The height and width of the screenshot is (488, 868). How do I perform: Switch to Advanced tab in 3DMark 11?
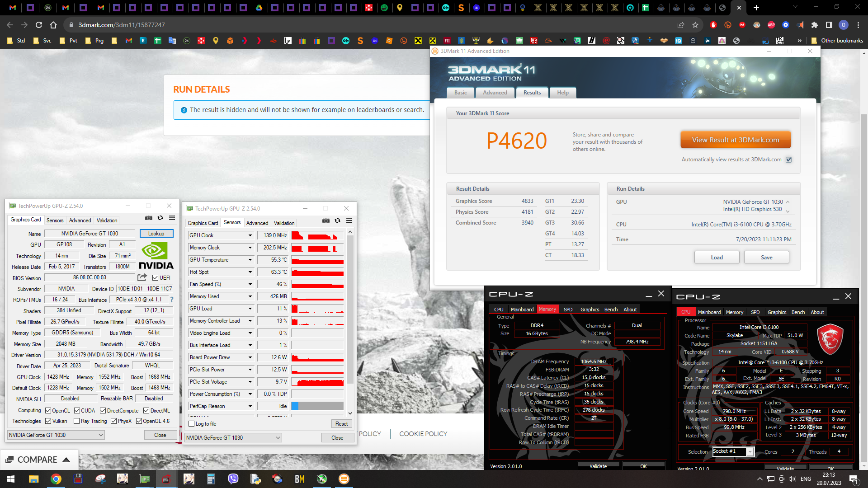pyautogui.click(x=495, y=93)
